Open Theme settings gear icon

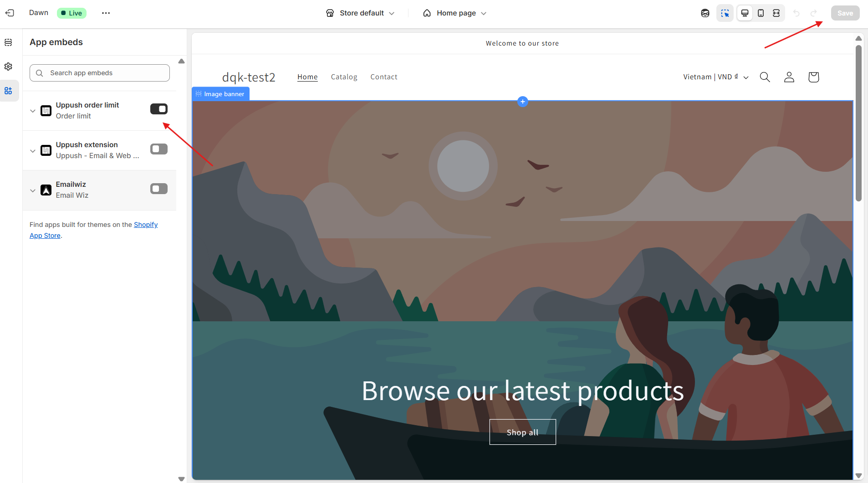pyautogui.click(x=8, y=67)
